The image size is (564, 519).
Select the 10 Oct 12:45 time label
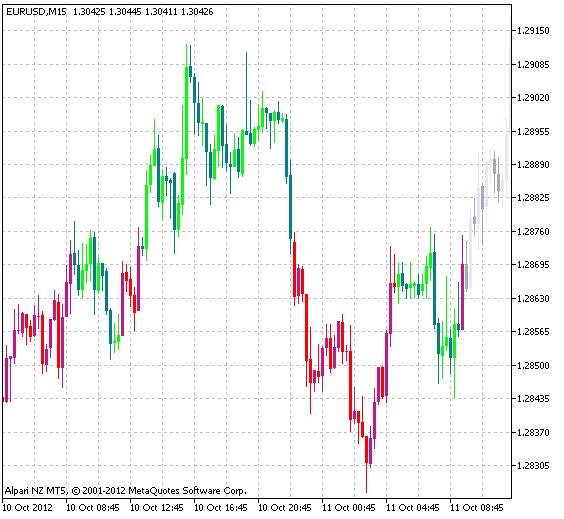pos(157,507)
